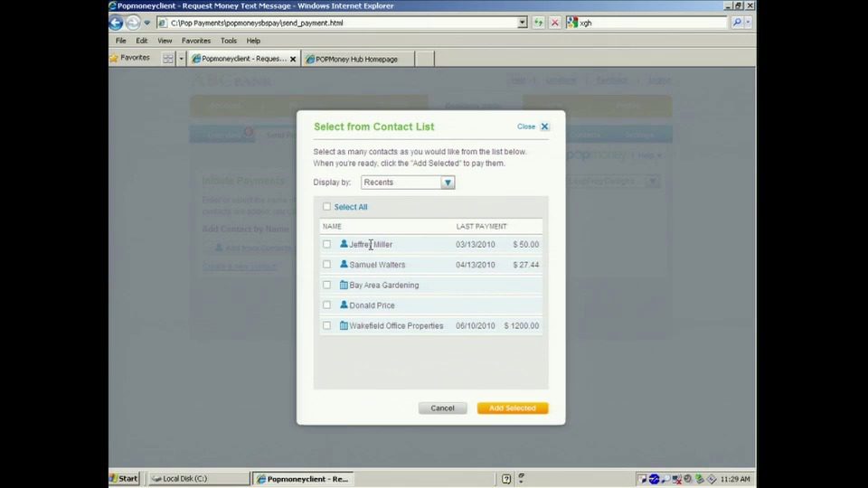Click the Popmoneyclient taskbar button

click(303, 479)
